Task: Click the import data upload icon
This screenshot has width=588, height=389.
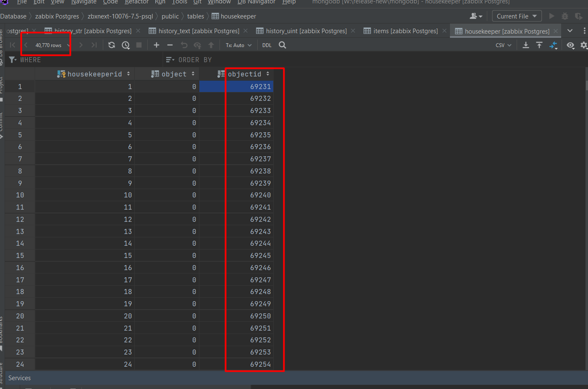Action: point(539,45)
